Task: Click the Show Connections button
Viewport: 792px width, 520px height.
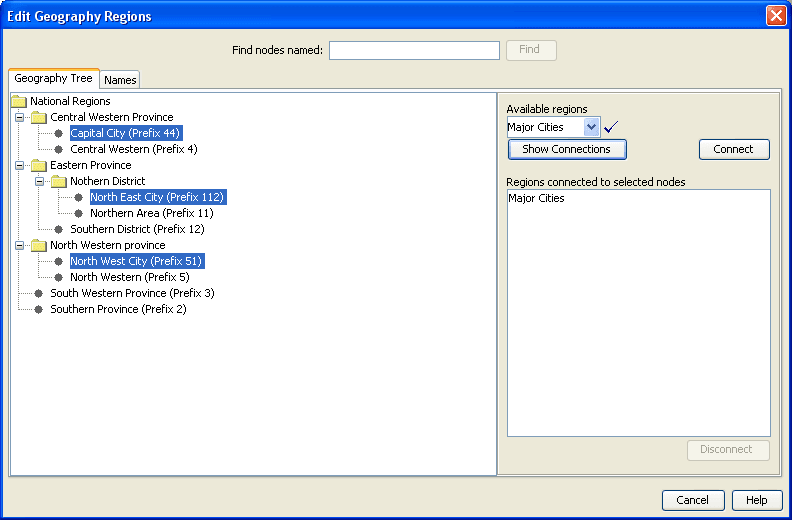Action: [x=567, y=149]
